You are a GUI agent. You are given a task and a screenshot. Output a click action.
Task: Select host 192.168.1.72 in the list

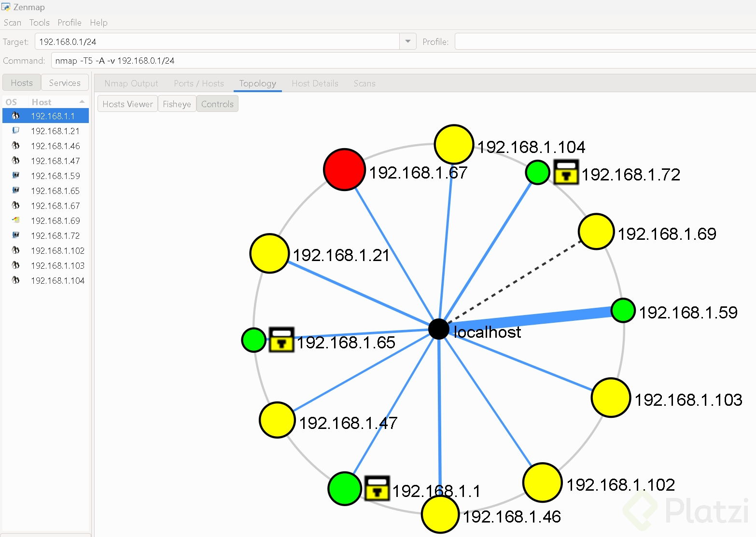coord(46,235)
